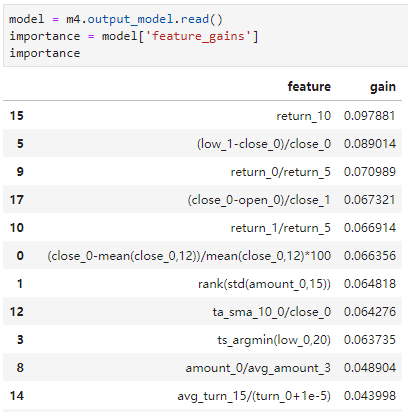The height and width of the screenshot is (412, 408).
Task: Select the mean(close_0,12) formula feature cell
Action: tap(189, 256)
